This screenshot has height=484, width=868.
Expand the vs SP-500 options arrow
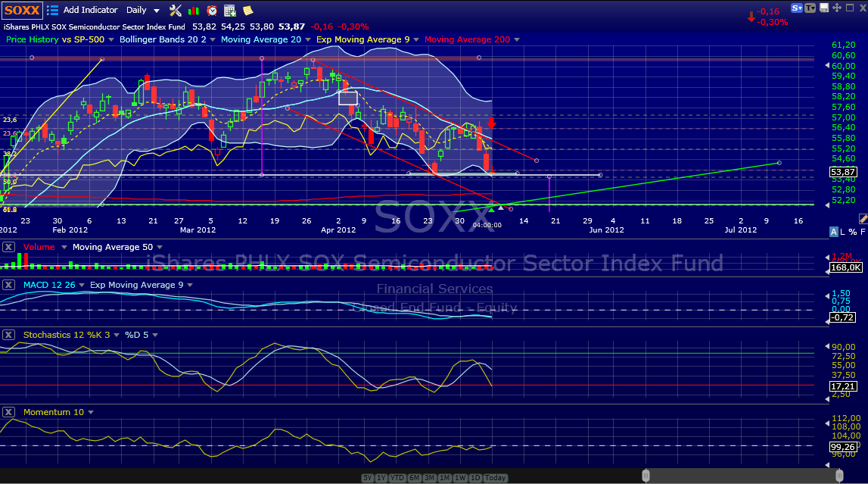110,40
